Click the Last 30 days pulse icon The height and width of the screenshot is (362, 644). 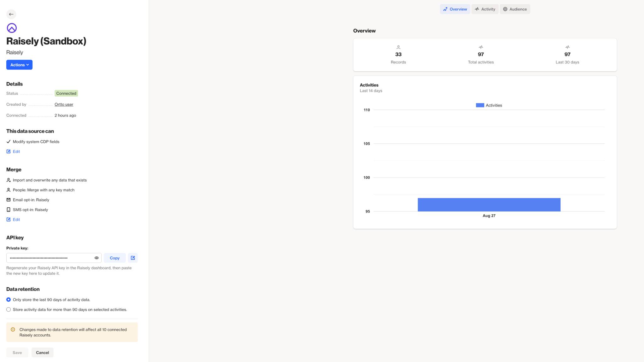(x=567, y=47)
